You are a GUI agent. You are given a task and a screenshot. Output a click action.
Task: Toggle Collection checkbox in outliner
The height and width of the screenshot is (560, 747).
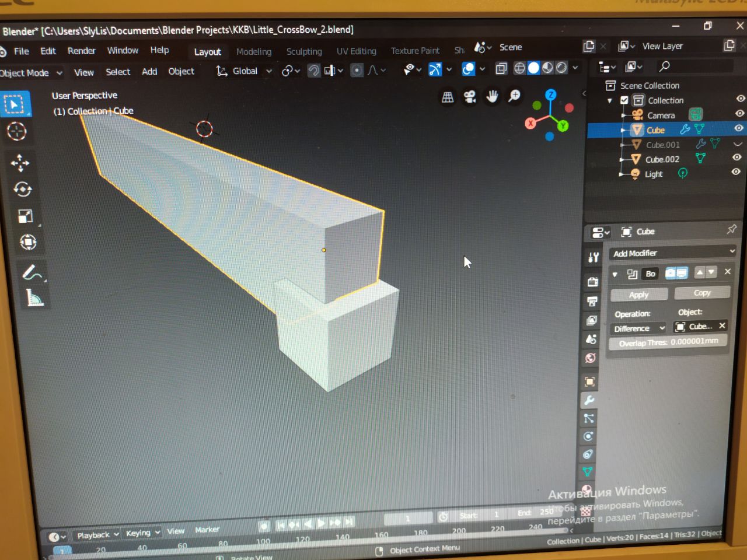click(624, 100)
